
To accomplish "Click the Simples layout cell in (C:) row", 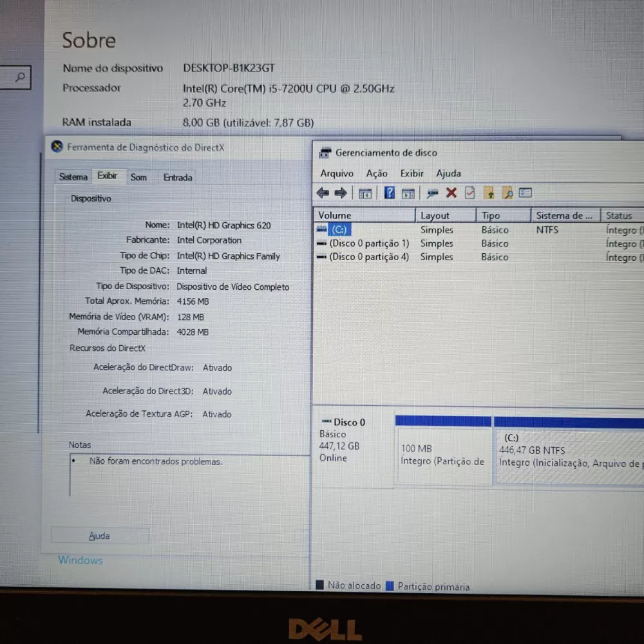I will (x=437, y=230).
